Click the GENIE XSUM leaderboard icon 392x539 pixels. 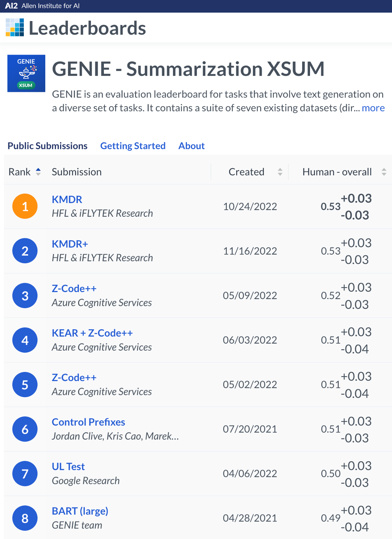26,73
